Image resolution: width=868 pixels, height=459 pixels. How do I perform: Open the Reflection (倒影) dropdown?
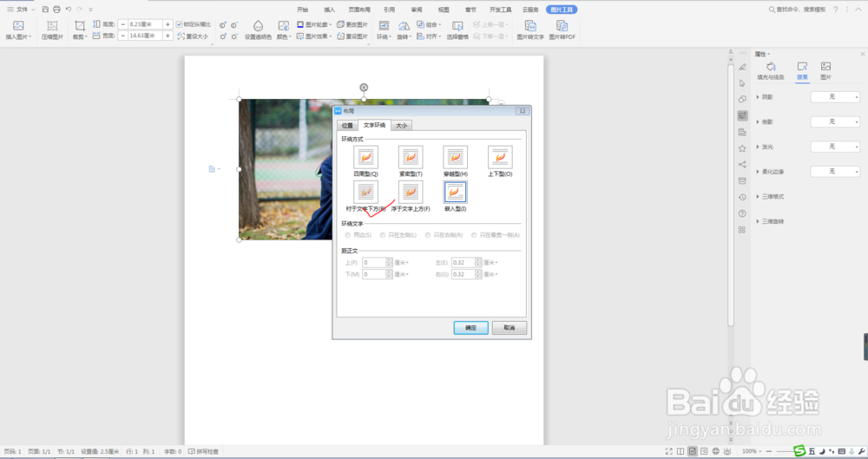(x=835, y=121)
